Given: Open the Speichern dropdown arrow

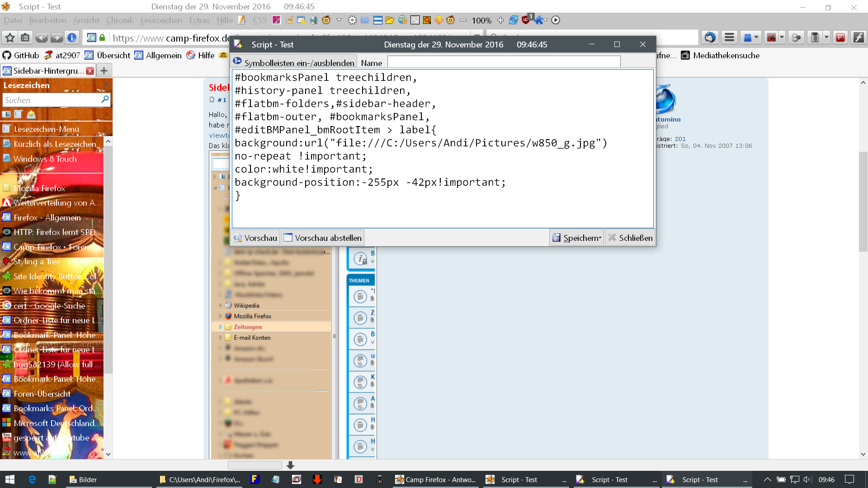Looking at the screenshot, I should [x=600, y=238].
